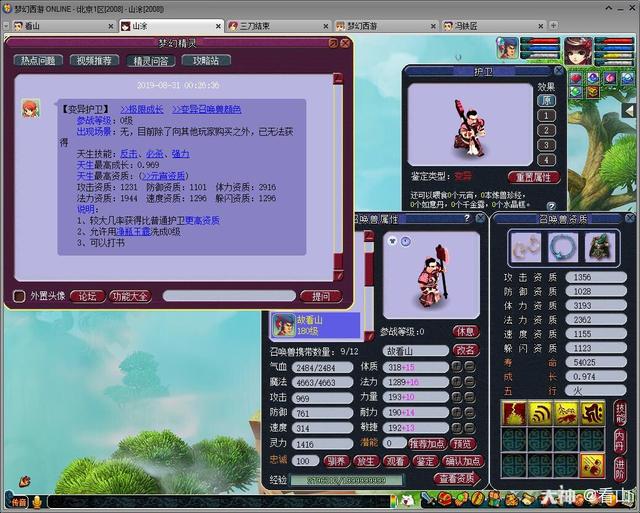Viewport: 640px width, 513px height.
Task: Follow the 元宵资质 link
Action: coord(163,176)
